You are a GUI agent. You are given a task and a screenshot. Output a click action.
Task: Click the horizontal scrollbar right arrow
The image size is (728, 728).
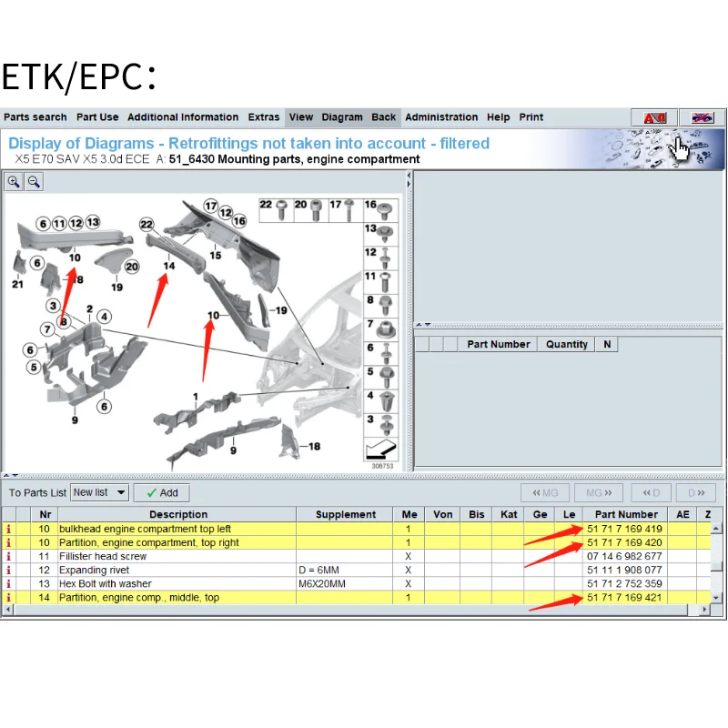click(x=704, y=609)
